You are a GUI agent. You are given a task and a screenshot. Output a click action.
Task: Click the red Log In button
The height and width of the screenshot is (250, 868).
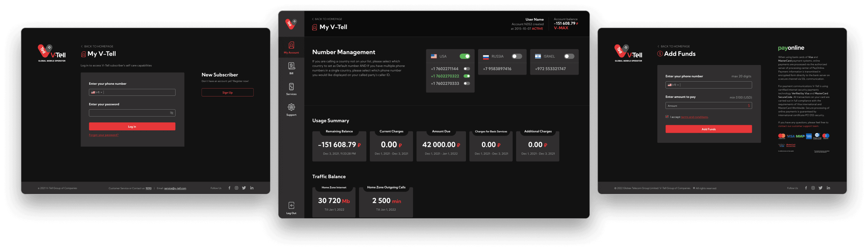click(x=132, y=127)
